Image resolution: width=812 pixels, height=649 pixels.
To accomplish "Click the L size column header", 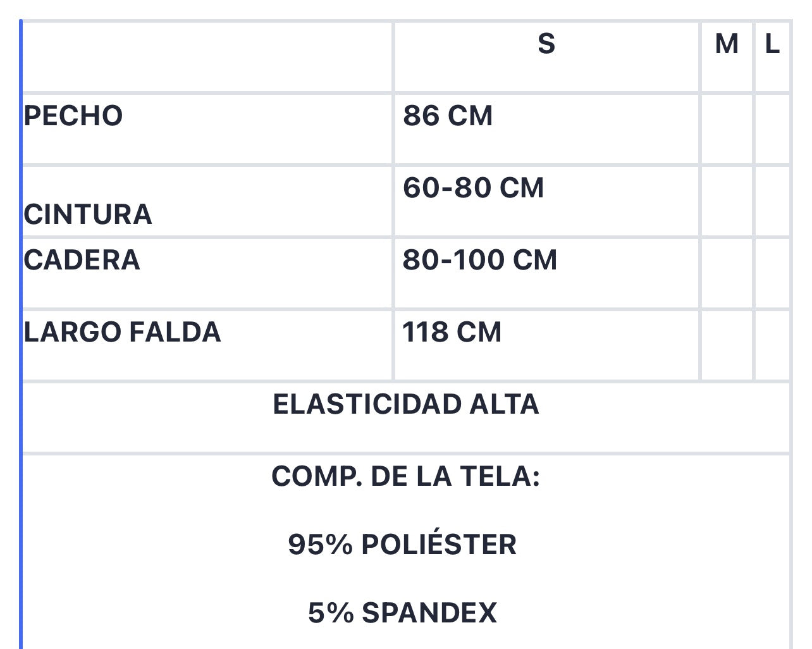I will coord(772,44).
